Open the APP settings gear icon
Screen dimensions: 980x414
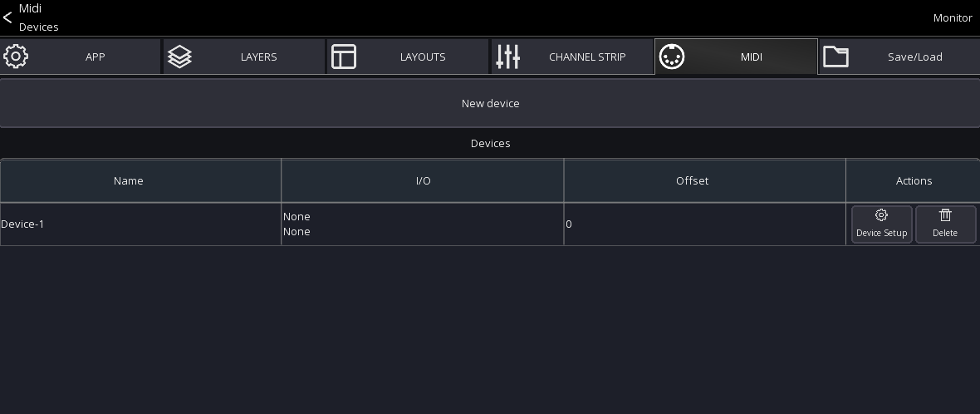(16, 57)
